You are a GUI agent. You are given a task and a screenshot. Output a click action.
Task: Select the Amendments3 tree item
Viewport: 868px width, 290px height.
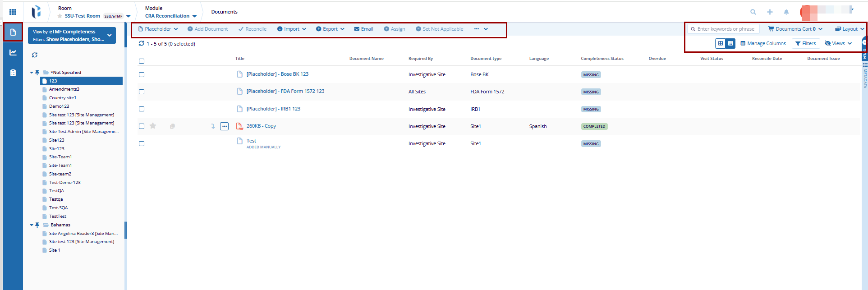[64, 89]
